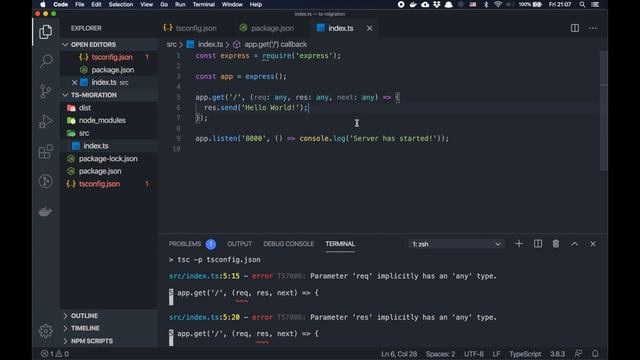Open Bluetooth menu bar icon

click(x=486, y=4)
